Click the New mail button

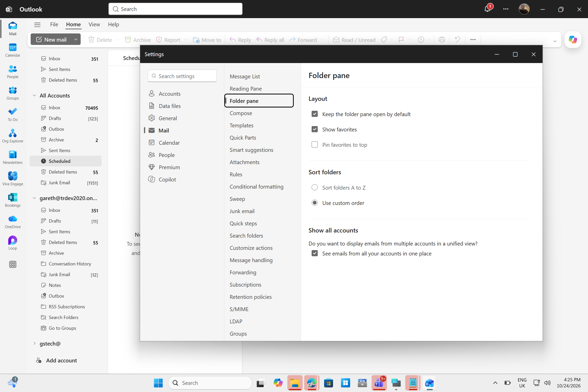(x=51, y=40)
